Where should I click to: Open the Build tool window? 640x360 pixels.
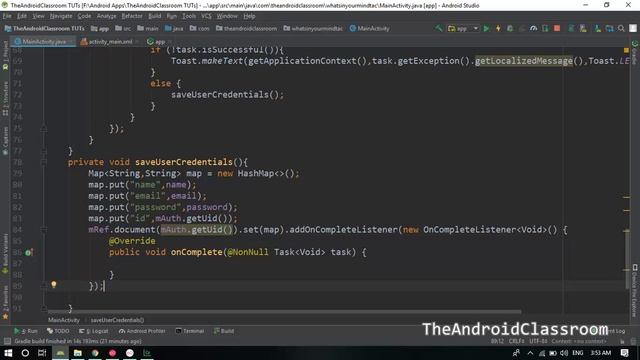click(x=224, y=331)
